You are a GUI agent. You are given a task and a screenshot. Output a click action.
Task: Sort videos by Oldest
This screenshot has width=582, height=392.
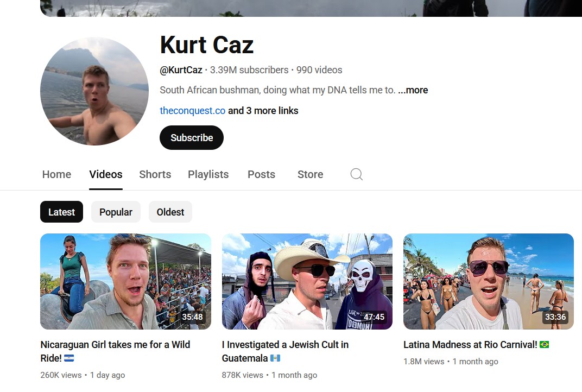[170, 212]
